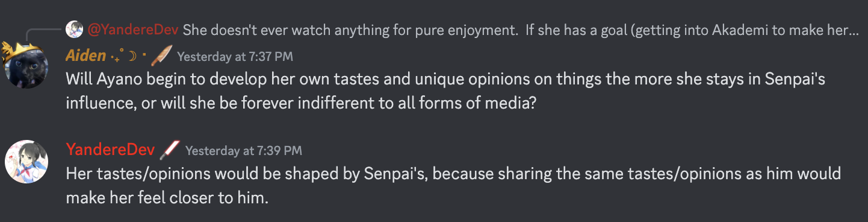Click YandereDev's anime girl profile avatar
The width and height of the screenshot is (868, 222).
pyautogui.click(x=25, y=161)
